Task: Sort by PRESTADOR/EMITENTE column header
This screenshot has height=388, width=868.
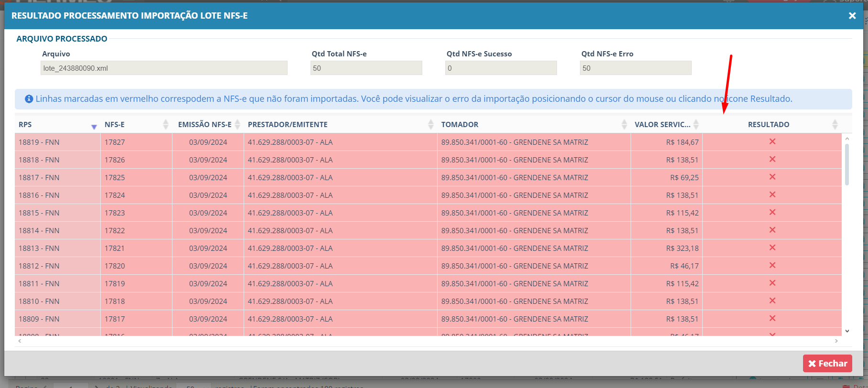Action: tap(340, 124)
